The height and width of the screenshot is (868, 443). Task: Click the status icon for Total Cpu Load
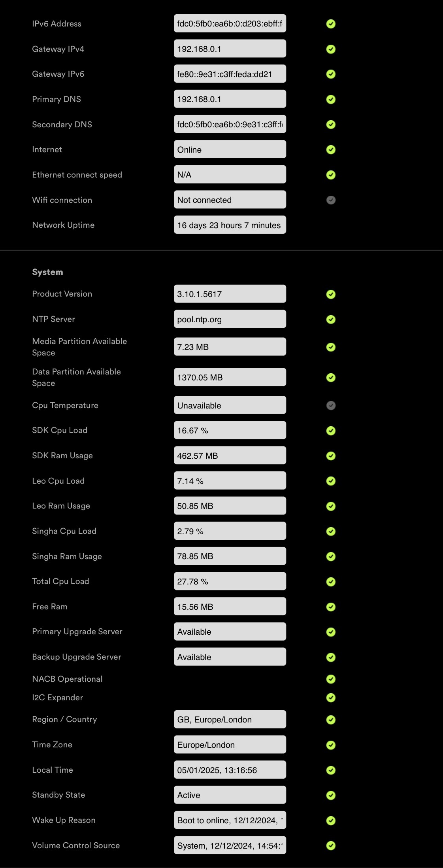coord(331,582)
